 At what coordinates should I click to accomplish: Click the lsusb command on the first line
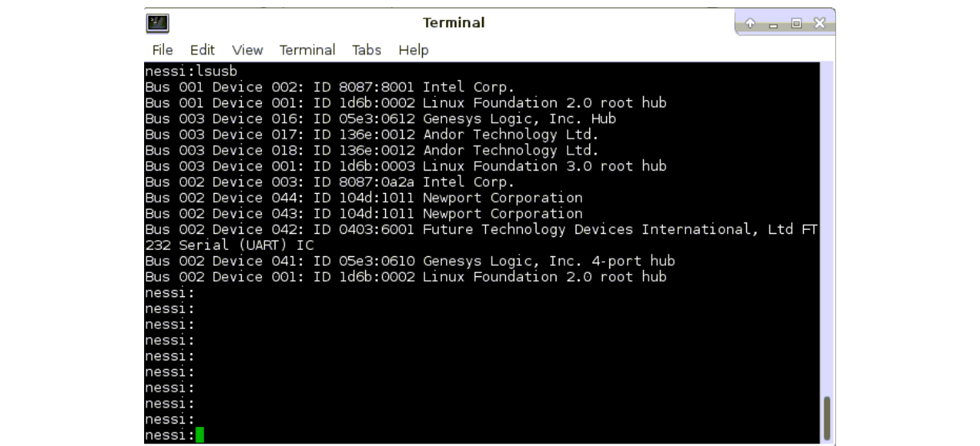point(216,71)
